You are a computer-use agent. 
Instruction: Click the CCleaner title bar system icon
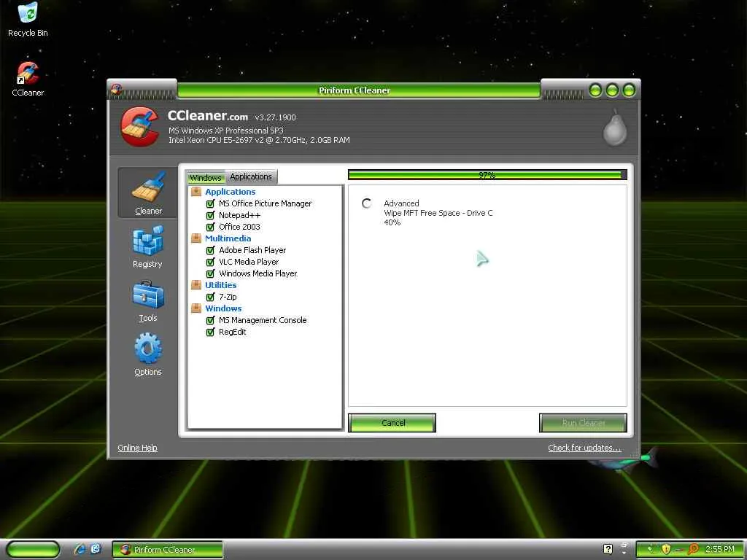click(116, 90)
